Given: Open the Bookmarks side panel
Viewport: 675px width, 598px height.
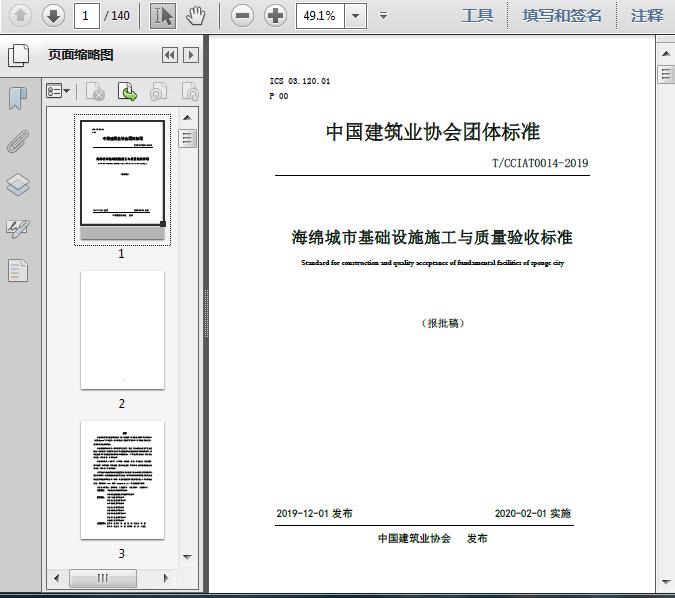Looking at the screenshot, I should [18, 98].
